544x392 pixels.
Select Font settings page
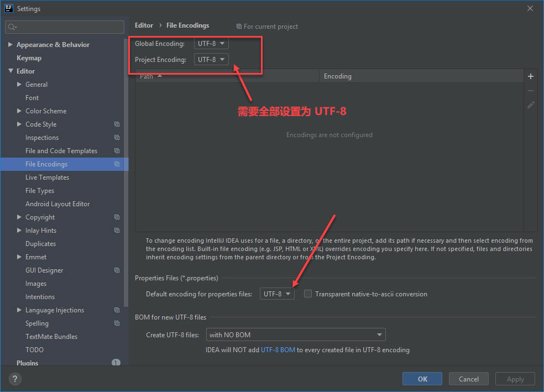click(32, 98)
